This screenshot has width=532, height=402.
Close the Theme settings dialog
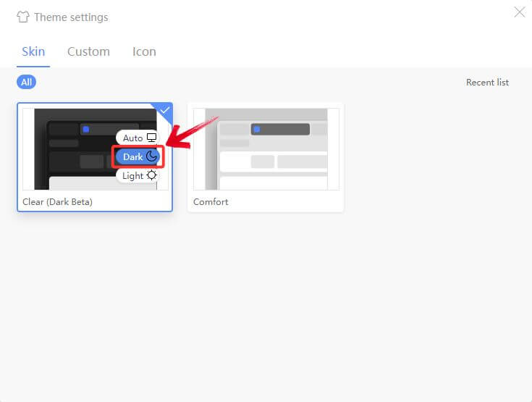point(519,12)
